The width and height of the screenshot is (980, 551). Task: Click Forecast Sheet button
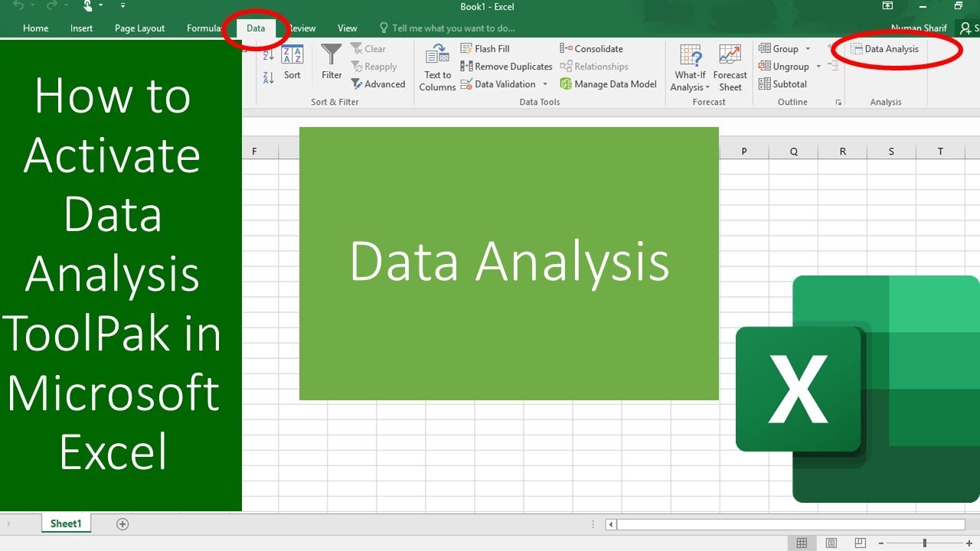(730, 68)
